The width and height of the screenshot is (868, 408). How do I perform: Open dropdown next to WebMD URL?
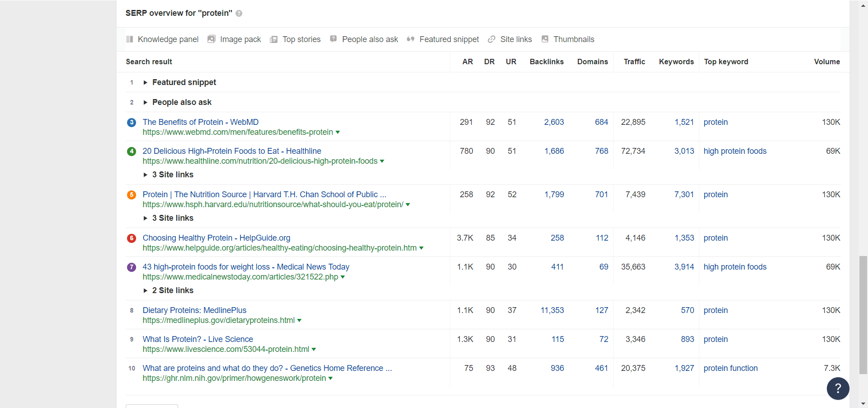[x=338, y=133]
